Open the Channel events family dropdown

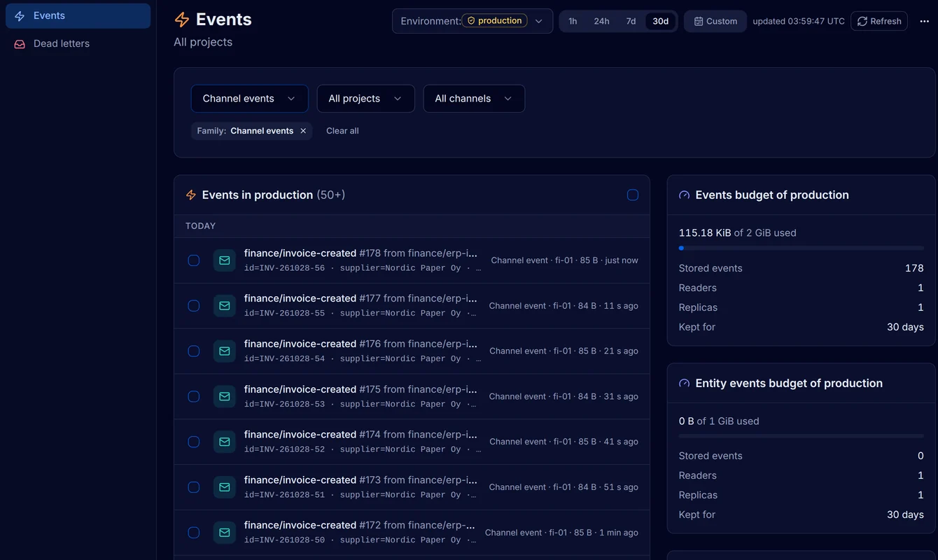pyautogui.click(x=249, y=99)
